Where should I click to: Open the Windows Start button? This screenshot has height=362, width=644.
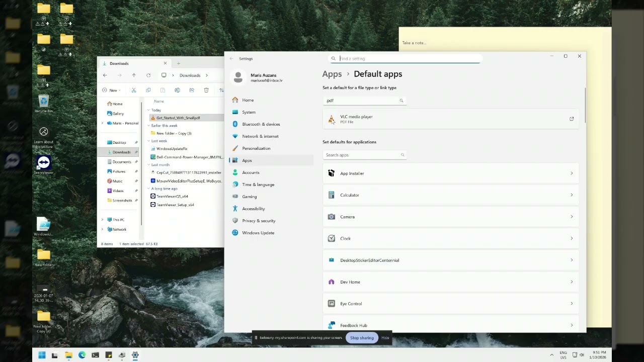click(x=42, y=355)
